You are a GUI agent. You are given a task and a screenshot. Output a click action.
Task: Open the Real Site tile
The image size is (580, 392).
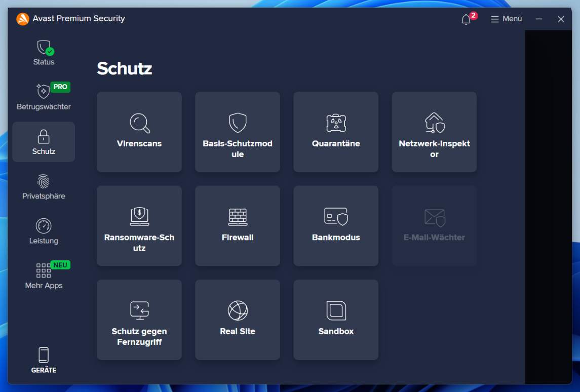pyautogui.click(x=238, y=320)
